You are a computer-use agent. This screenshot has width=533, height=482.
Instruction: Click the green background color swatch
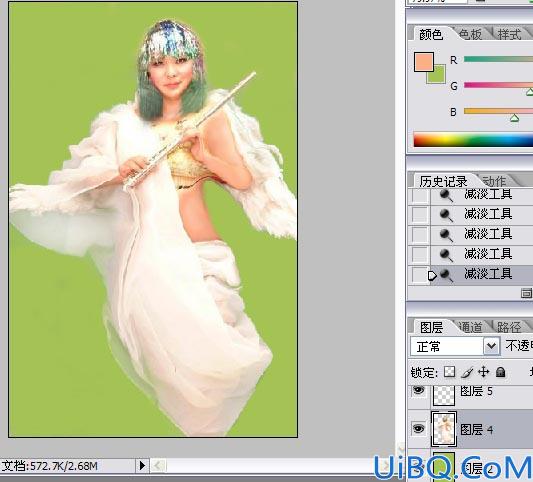click(x=439, y=78)
